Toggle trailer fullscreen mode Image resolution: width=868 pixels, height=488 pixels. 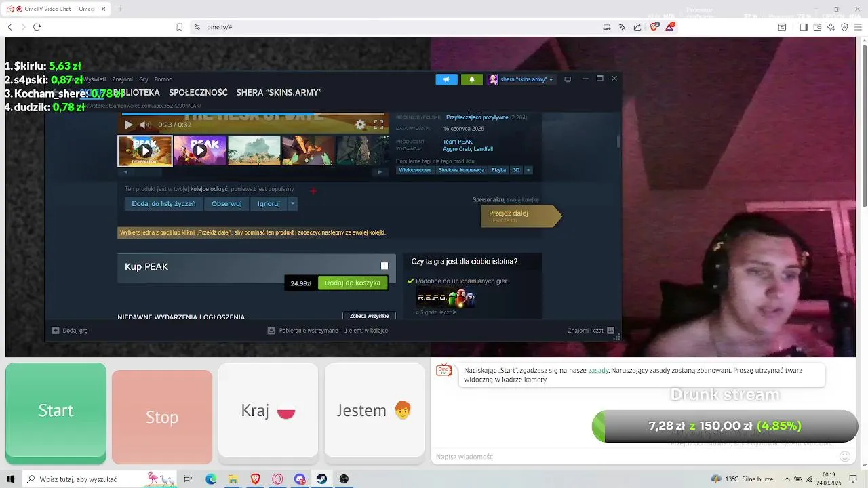coord(378,125)
